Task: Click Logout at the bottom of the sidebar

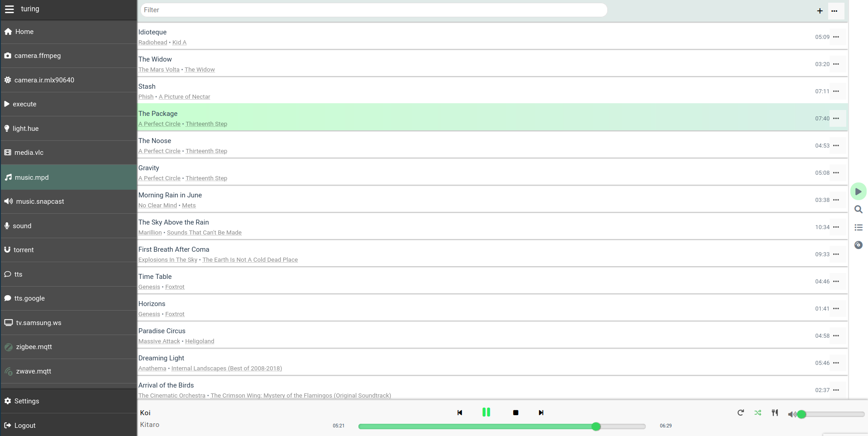Action: coord(24,425)
